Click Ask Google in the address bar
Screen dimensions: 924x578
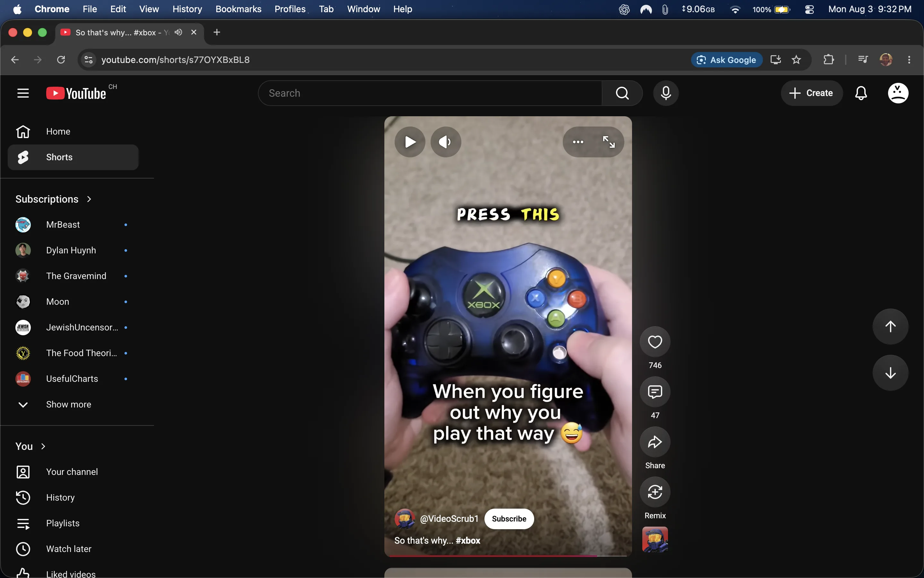[727, 60]
